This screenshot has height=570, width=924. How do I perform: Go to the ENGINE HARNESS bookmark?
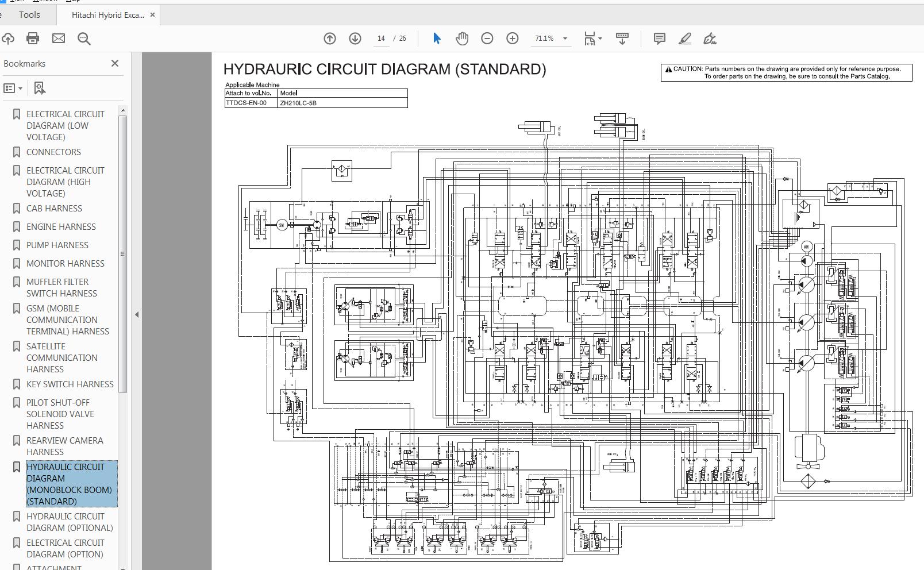pos(60,226)
